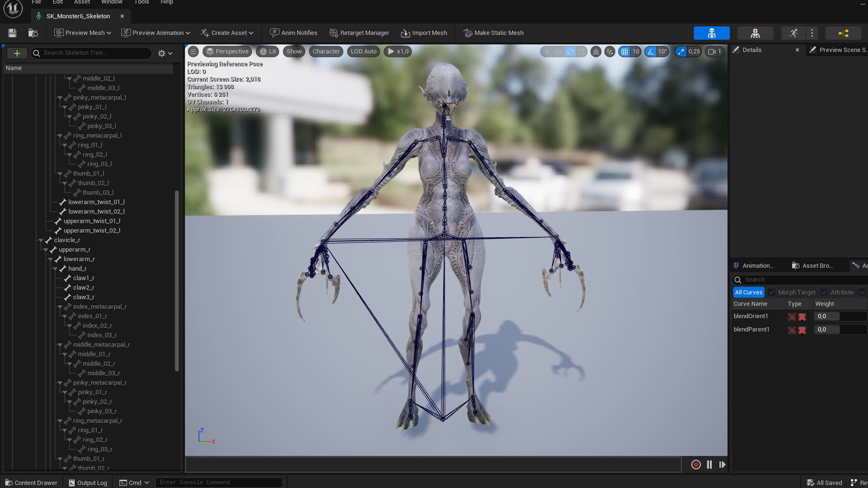The width and height of the screenshot is (868, 488).
Task: Click the Save asset icon
Action: [x=12, y=33]
